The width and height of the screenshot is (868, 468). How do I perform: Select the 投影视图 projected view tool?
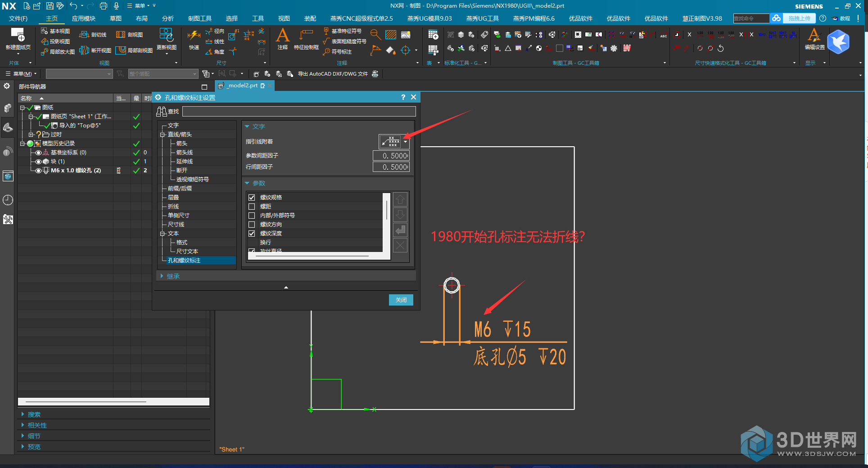pos(55,41)
